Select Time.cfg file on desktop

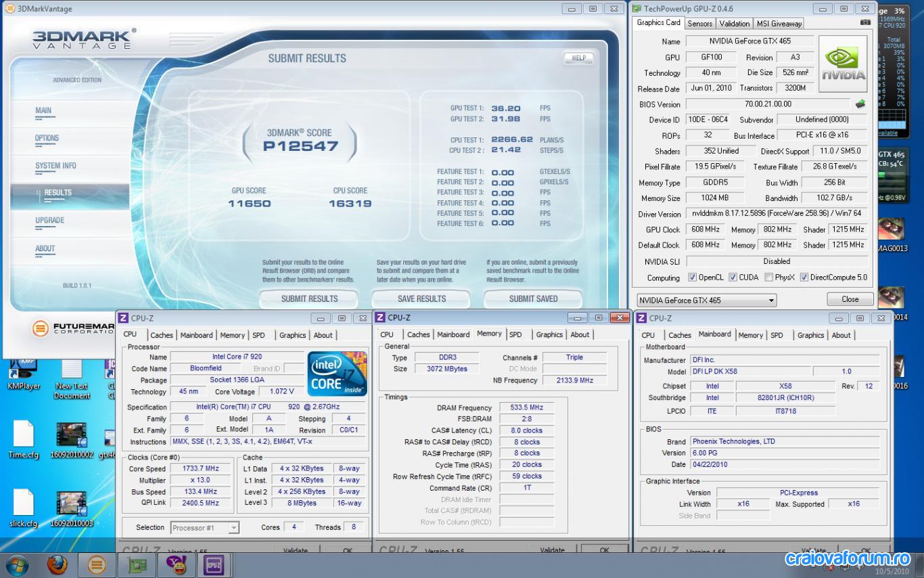pyautogui.click(x=23, y=440)
